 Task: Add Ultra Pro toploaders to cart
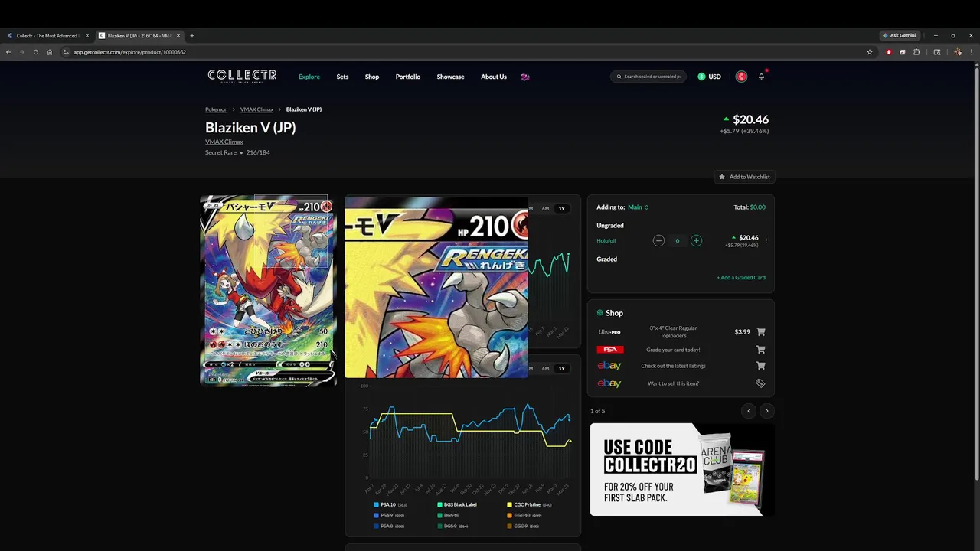760,332
